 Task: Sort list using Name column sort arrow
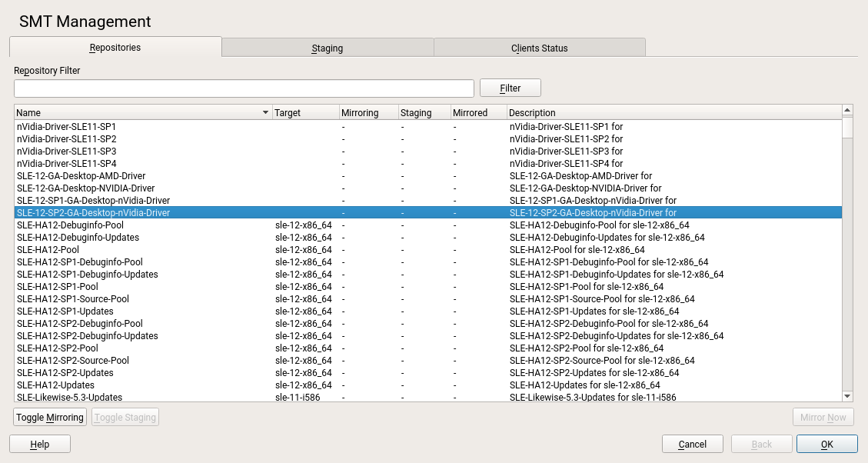(x=266, y=113)
